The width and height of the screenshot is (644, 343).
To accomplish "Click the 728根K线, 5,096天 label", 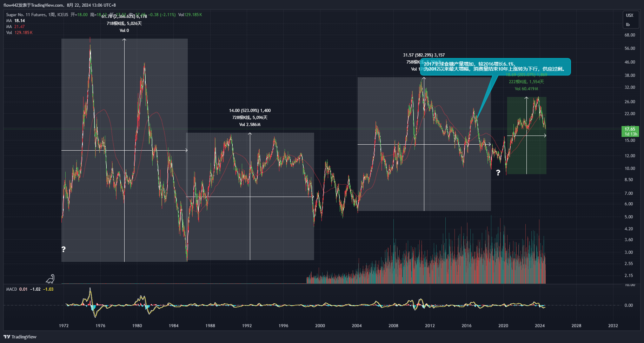I will (250, 118).
